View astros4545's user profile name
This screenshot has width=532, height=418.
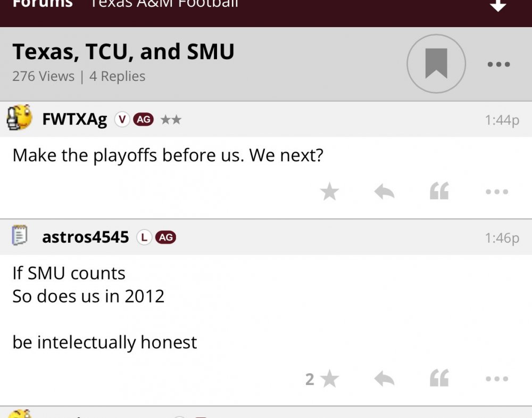point(85,237)
